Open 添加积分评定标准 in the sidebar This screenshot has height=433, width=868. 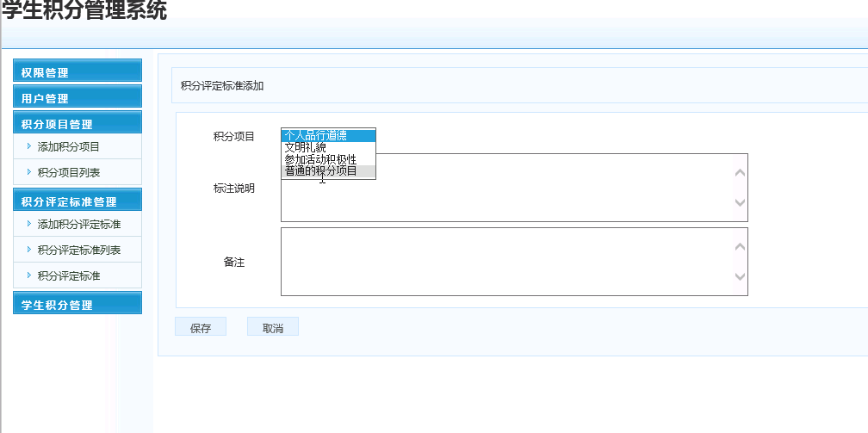pyautogui.click(x=79, y=225)
